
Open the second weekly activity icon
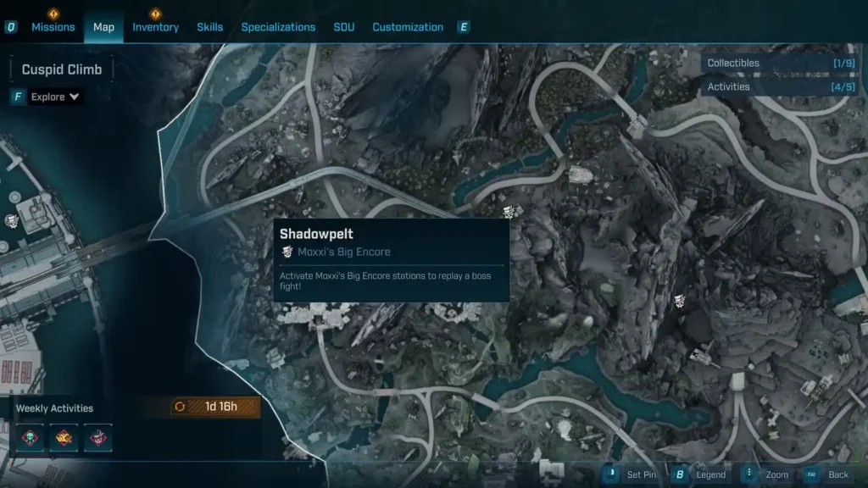tap(64, 438)
